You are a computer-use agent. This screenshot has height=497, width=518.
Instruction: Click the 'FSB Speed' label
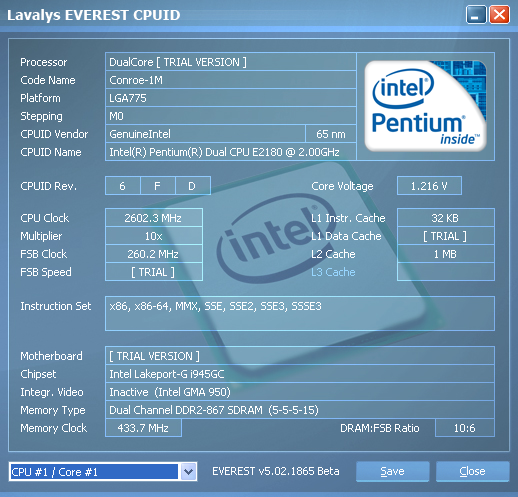tap(46, 272)
